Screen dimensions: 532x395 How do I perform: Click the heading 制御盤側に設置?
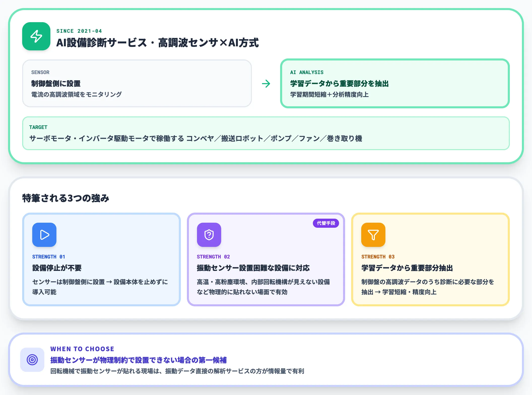[56, 83]
